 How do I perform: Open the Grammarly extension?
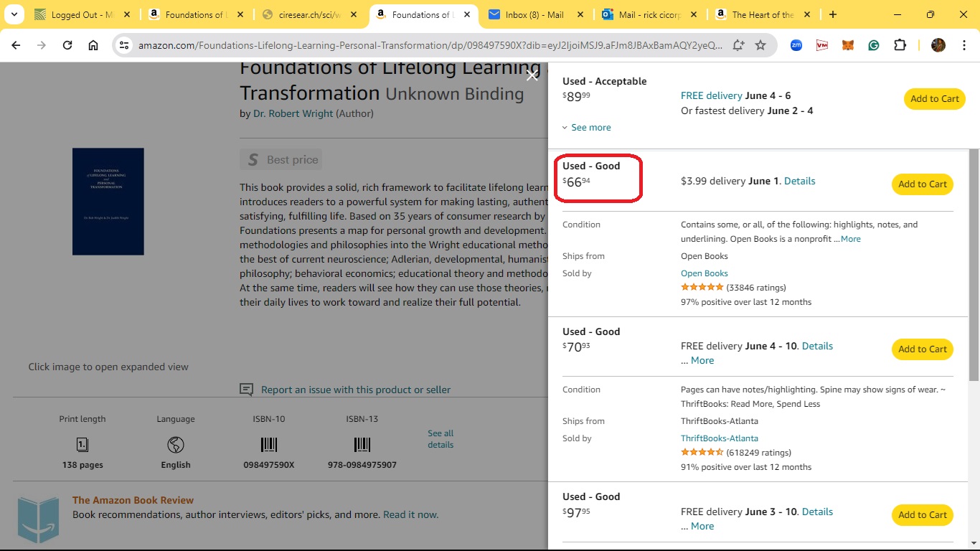click(874, 45)
